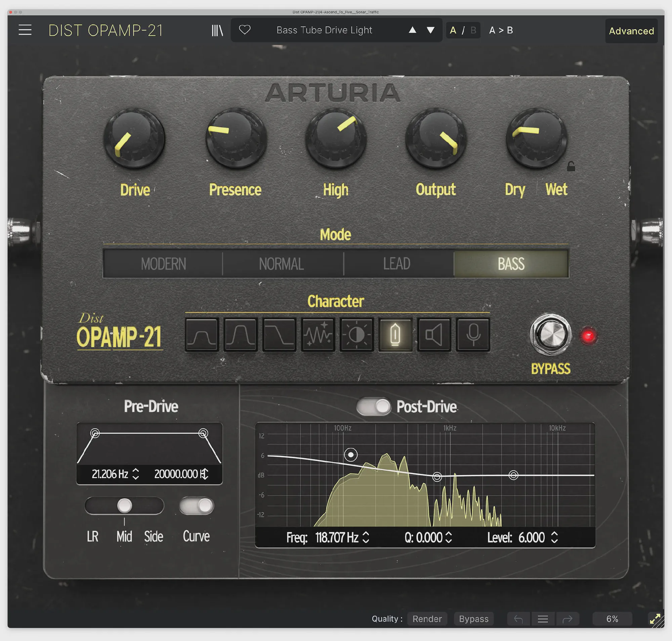Screen dimensions: 672x641
Task: Open the hamburger main menu
Action: [x=25, y=30]
